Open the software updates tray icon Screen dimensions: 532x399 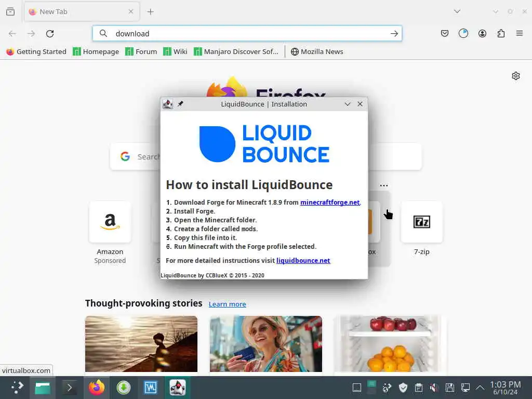(387, 388)
